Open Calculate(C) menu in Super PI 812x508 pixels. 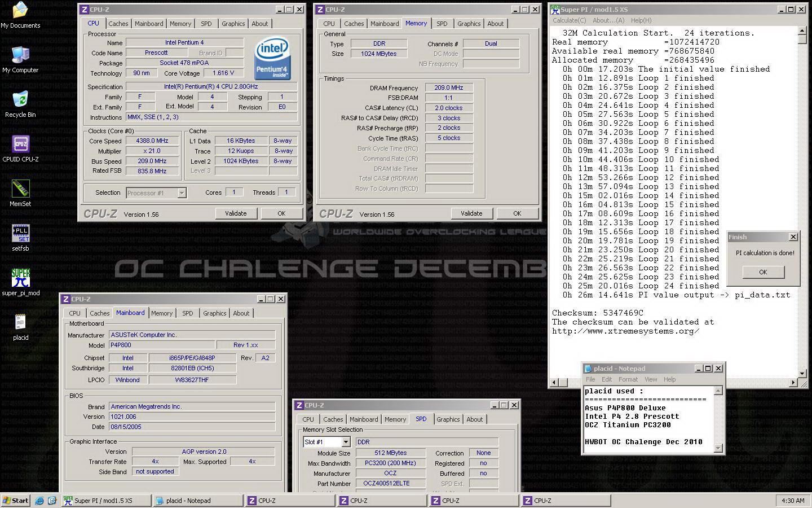tap(569, 20)
